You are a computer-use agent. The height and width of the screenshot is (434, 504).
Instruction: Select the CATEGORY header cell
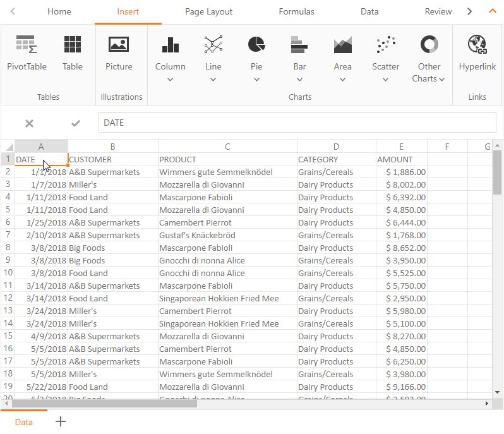336,159
